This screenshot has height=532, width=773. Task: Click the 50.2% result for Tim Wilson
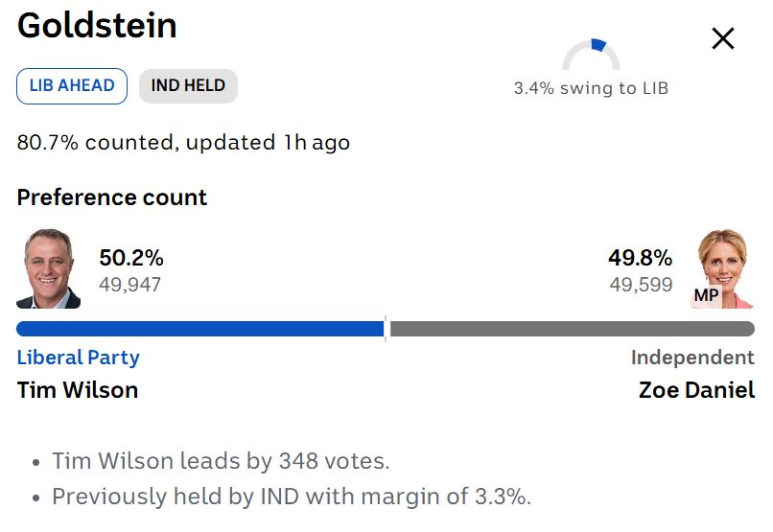click(x=131, y=258)
